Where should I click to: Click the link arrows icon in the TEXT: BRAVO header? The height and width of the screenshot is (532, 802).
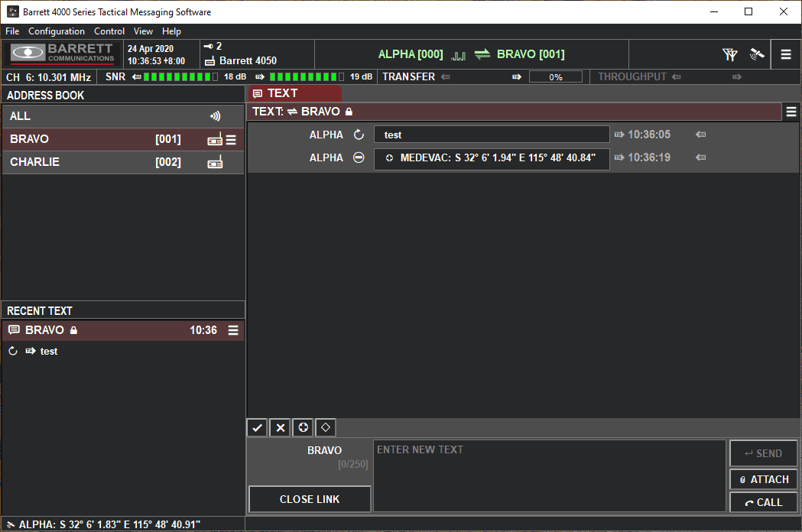click(292, 112)
